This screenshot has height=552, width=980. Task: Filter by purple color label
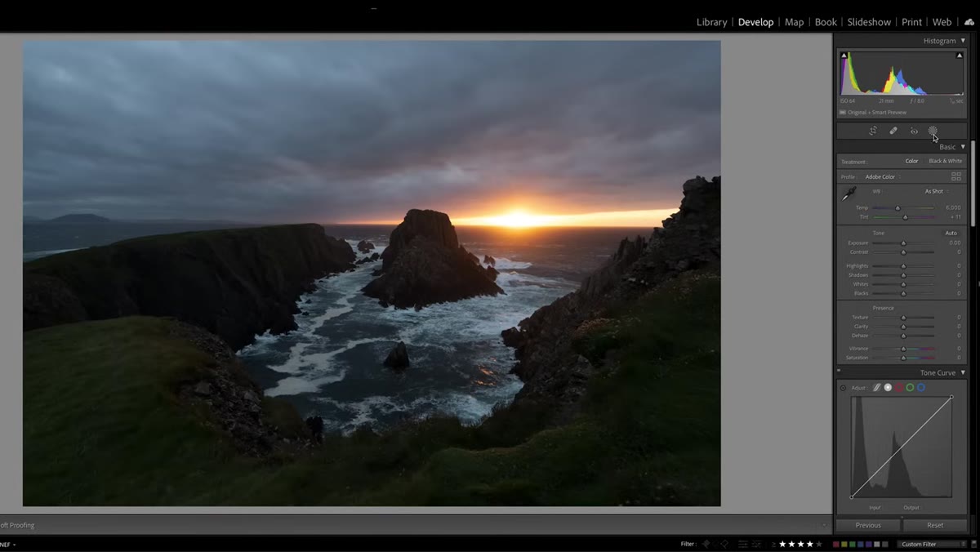[869, 544]
